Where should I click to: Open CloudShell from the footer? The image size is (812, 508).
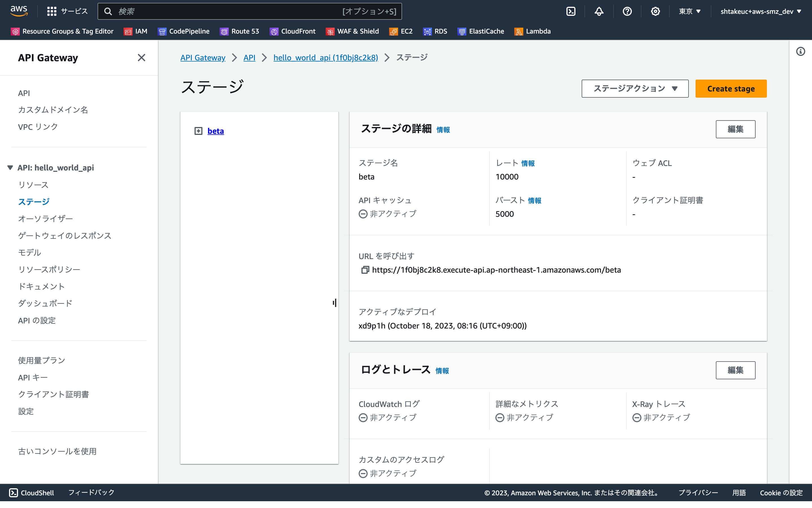tap(32, 492)
